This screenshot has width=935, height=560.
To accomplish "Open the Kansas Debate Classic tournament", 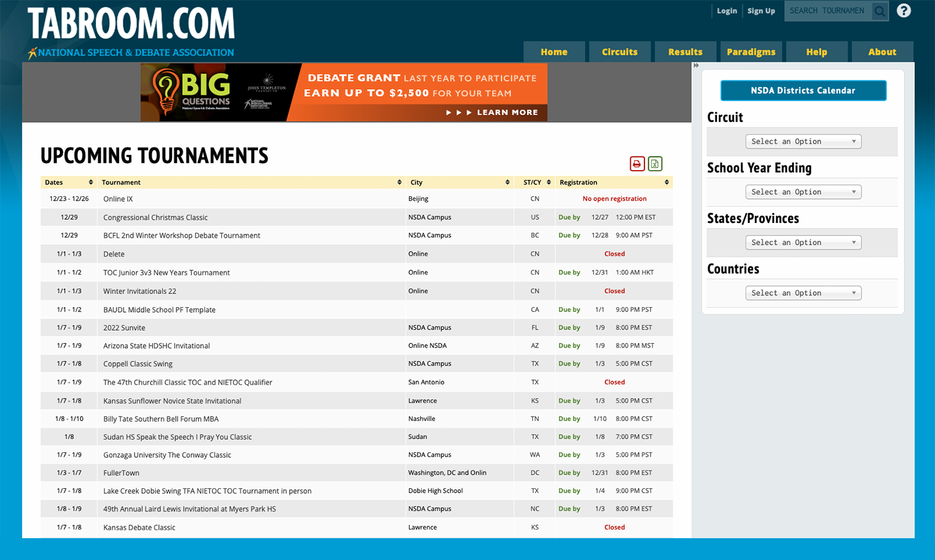I will click(x=139, y=528).
